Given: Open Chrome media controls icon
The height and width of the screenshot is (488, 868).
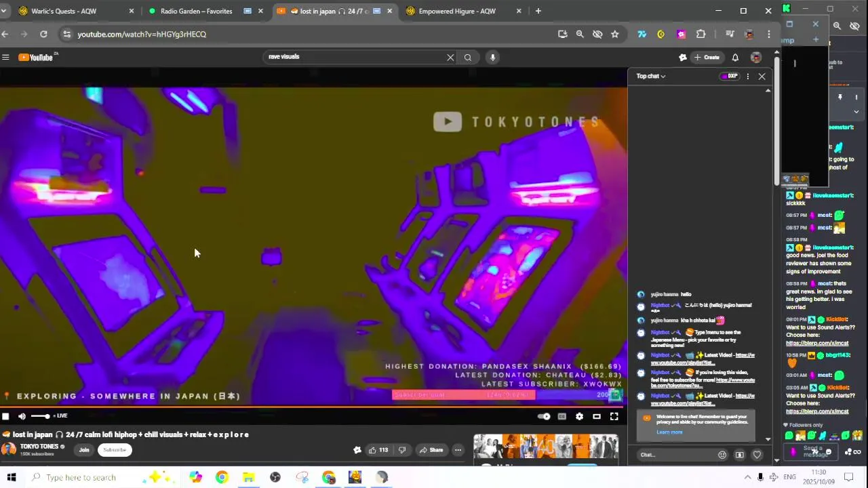Looking at the screenshot, I should (x=730, y=34).
